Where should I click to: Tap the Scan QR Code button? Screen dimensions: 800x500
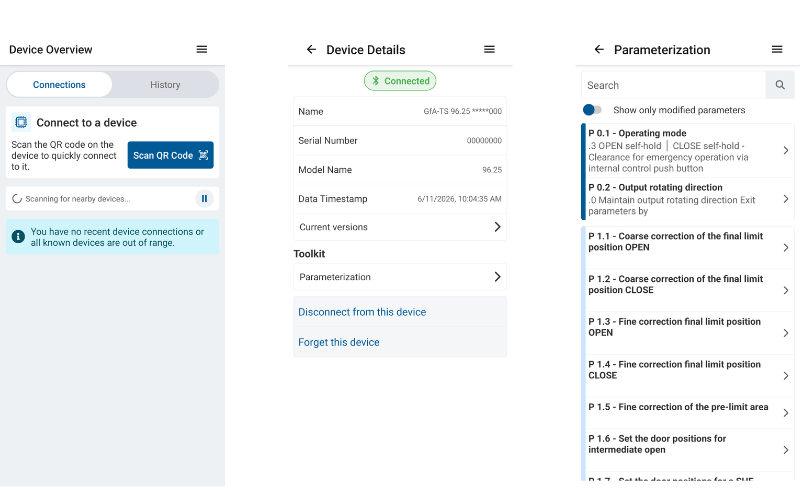170,155
